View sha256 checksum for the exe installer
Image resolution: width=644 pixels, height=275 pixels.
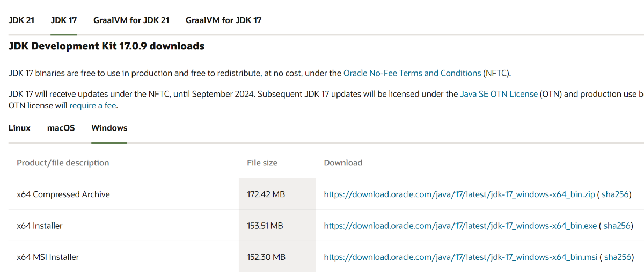pos(617,226)
